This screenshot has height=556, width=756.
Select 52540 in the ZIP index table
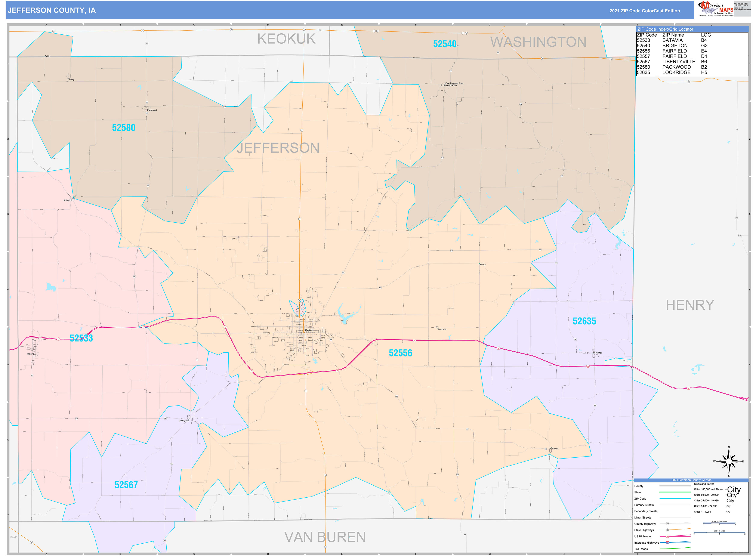tap(643, 45)
